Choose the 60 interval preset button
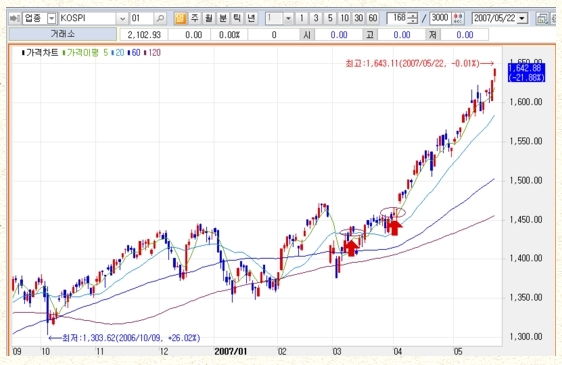Image resolution: width=562 pixels, height=365 pixels. tap(373, 18)
